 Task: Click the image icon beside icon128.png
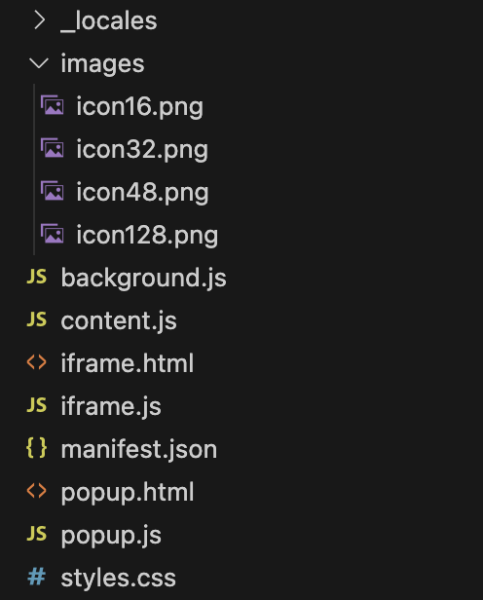click(52, 234)
